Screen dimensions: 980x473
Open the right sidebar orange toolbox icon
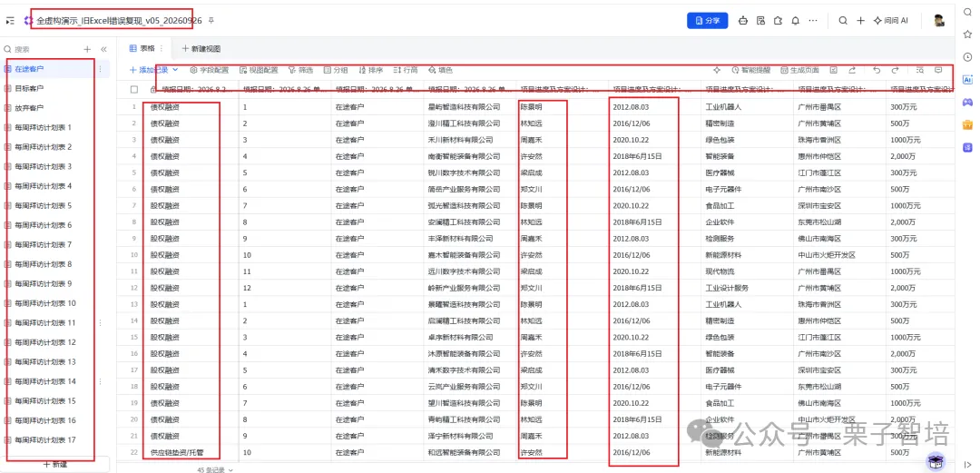point(967,124)
